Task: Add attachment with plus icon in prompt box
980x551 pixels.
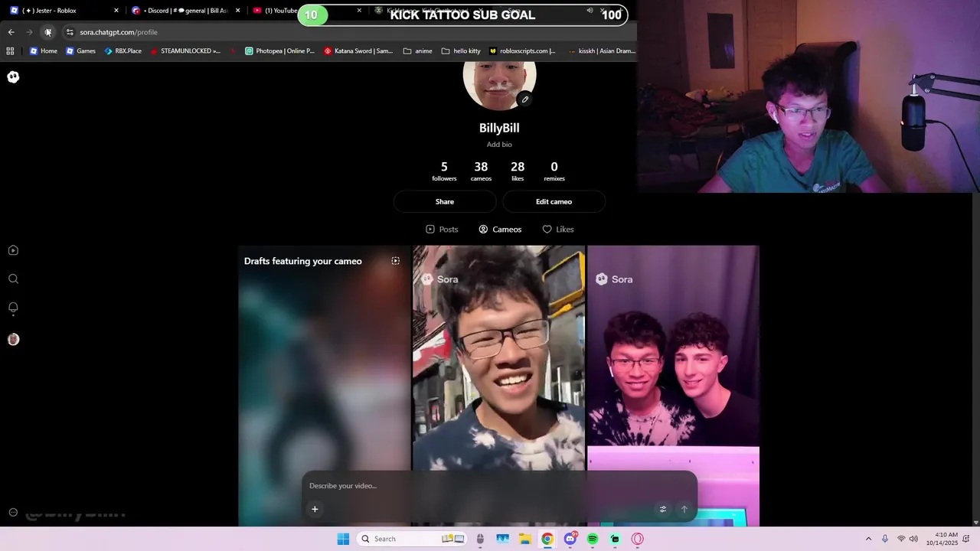Action: coord(315,509)
